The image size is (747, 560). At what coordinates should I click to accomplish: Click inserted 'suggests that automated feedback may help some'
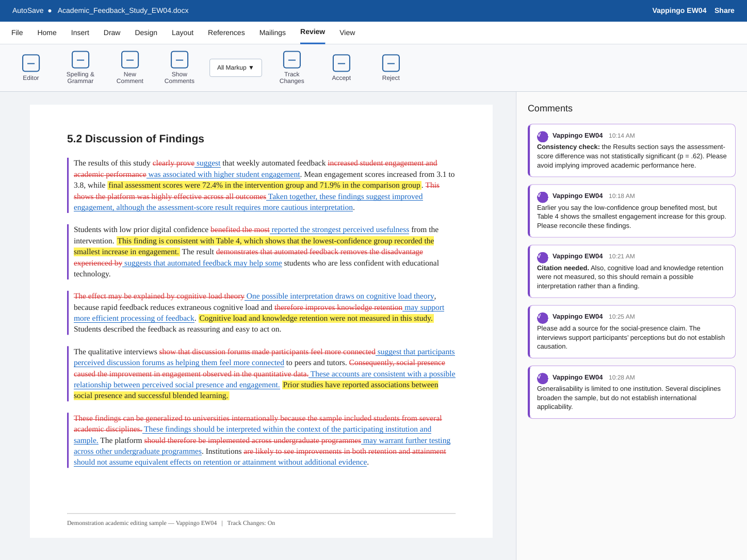click(203, 263)
